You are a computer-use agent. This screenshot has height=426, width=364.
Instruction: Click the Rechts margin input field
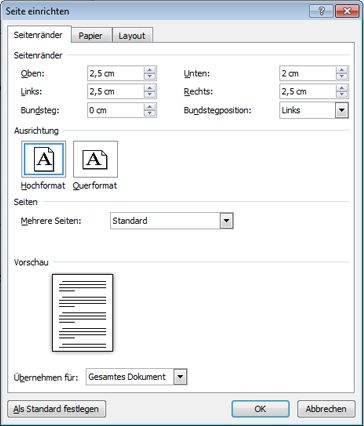tap(308, 92)
